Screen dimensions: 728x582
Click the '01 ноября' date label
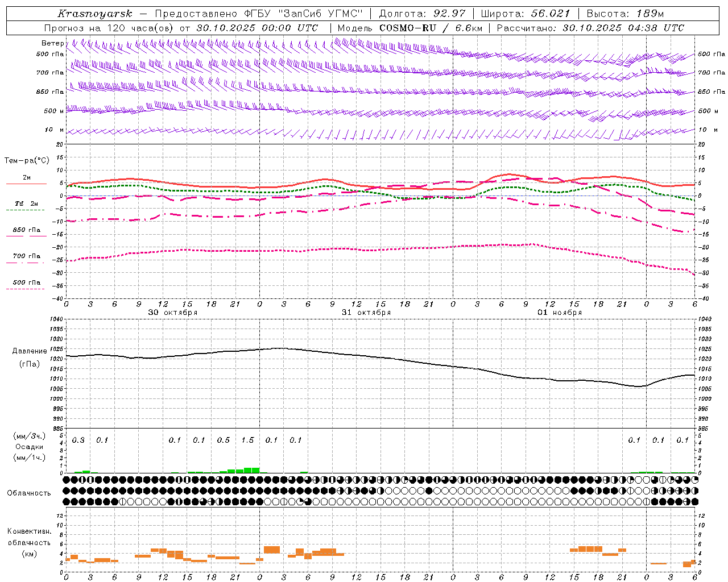(560, 313)
